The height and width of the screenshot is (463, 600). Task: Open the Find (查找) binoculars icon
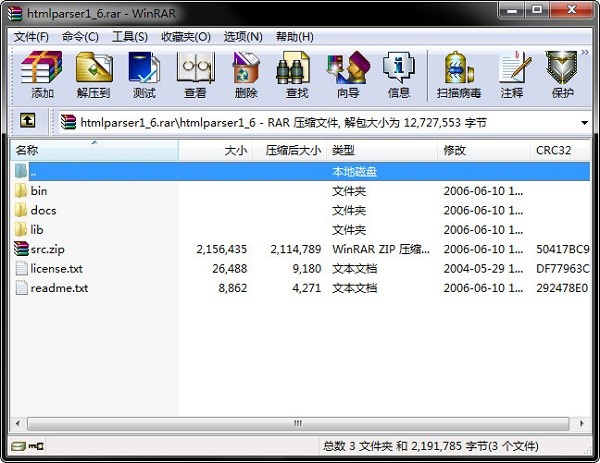tap(293, 67)
